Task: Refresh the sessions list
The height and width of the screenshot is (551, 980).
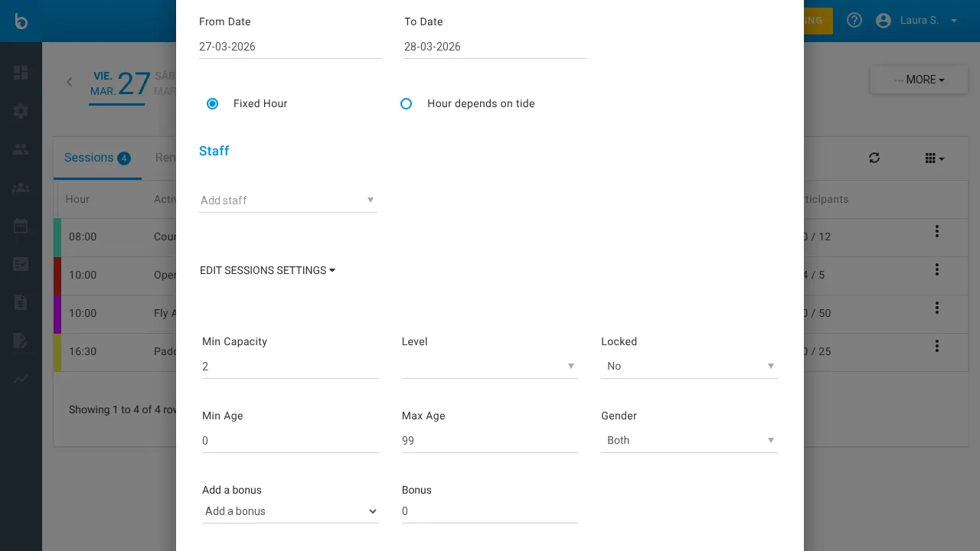Action: click(x=874, y=158)
